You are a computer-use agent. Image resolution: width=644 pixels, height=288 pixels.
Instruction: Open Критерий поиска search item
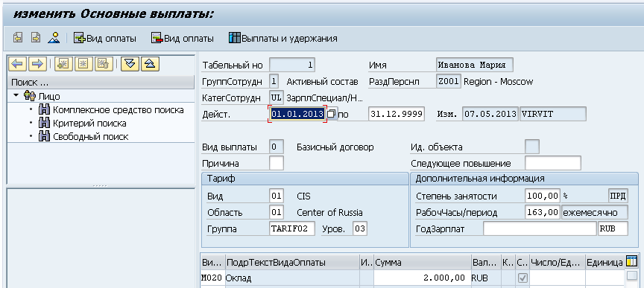pos(89,123)
